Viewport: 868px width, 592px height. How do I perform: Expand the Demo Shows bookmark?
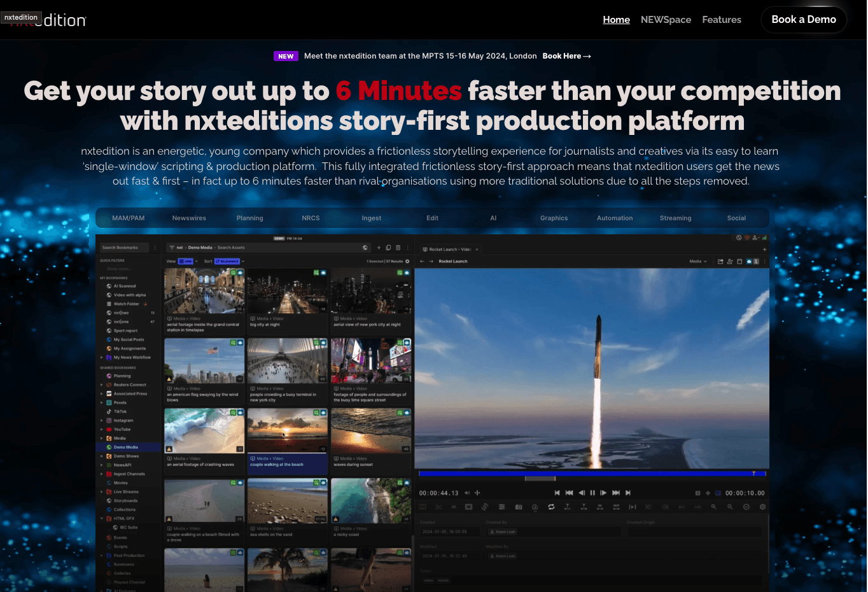(x=101, y=456)
